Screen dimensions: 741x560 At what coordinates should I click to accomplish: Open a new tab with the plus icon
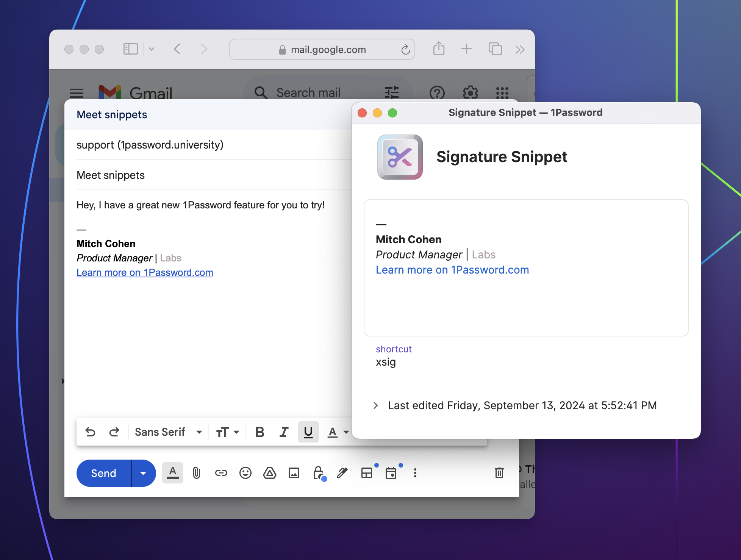click(x=466, y=49)
